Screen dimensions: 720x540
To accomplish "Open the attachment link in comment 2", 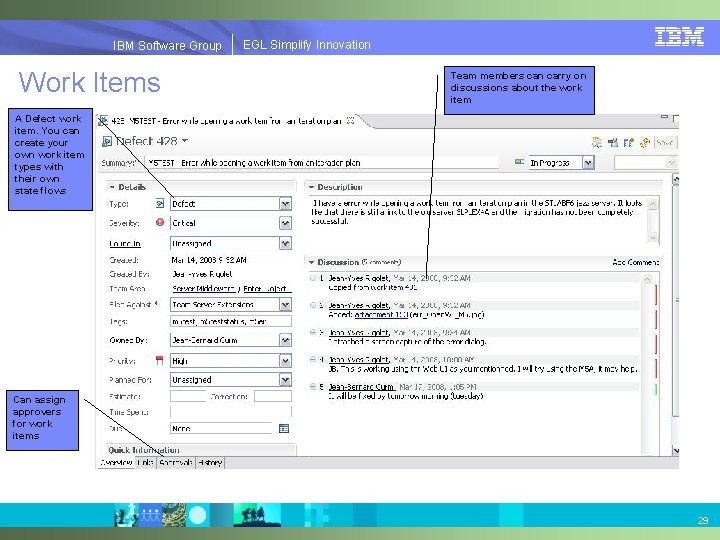I will (381, 315).
